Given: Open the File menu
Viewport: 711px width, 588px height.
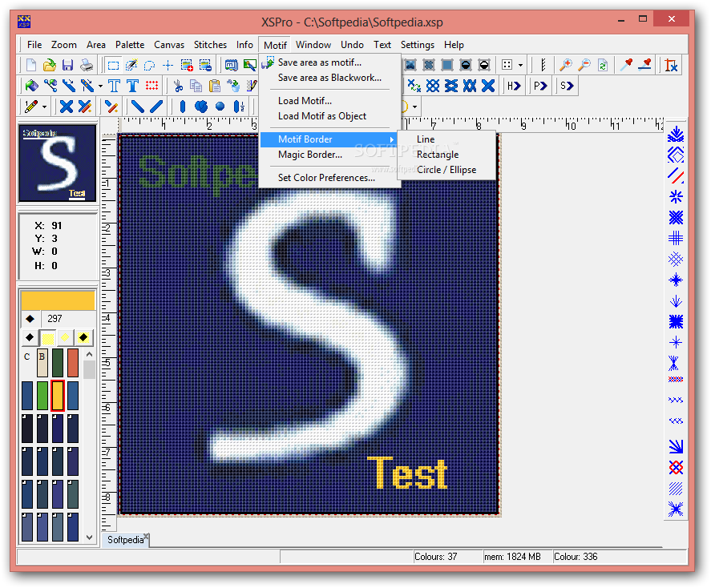Looking at the screenshot, I should (34, 45).
